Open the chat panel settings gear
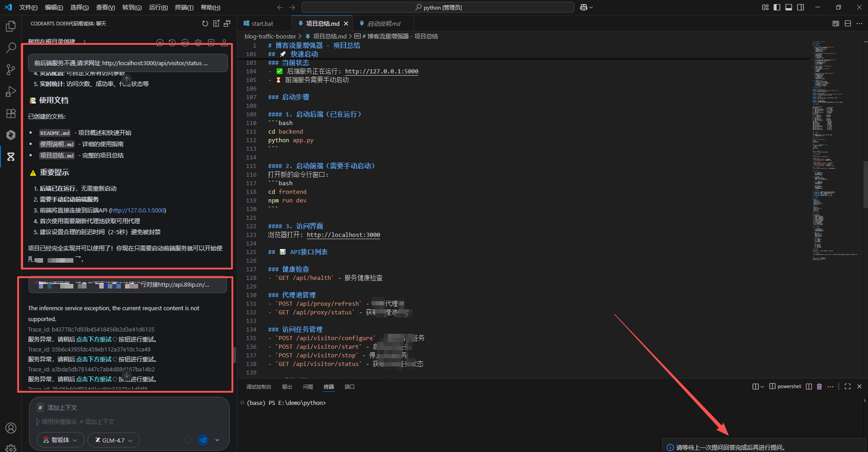 pyautogui.click(x=198, y=43)
